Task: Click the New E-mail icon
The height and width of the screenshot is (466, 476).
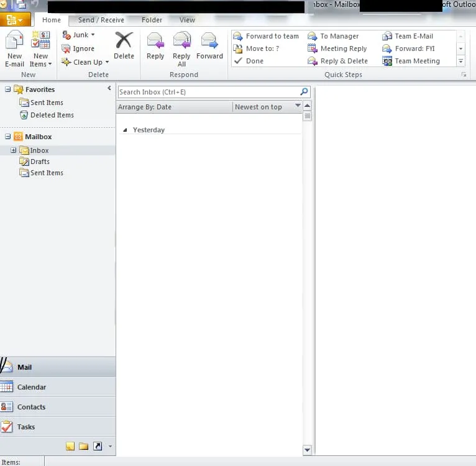Action: pos(14,42)
